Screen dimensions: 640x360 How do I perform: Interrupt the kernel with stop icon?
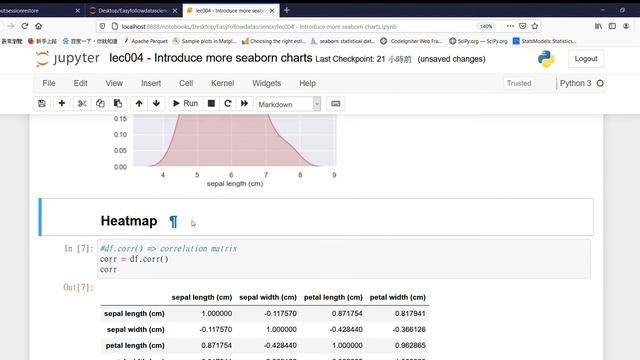pos(211,104)
